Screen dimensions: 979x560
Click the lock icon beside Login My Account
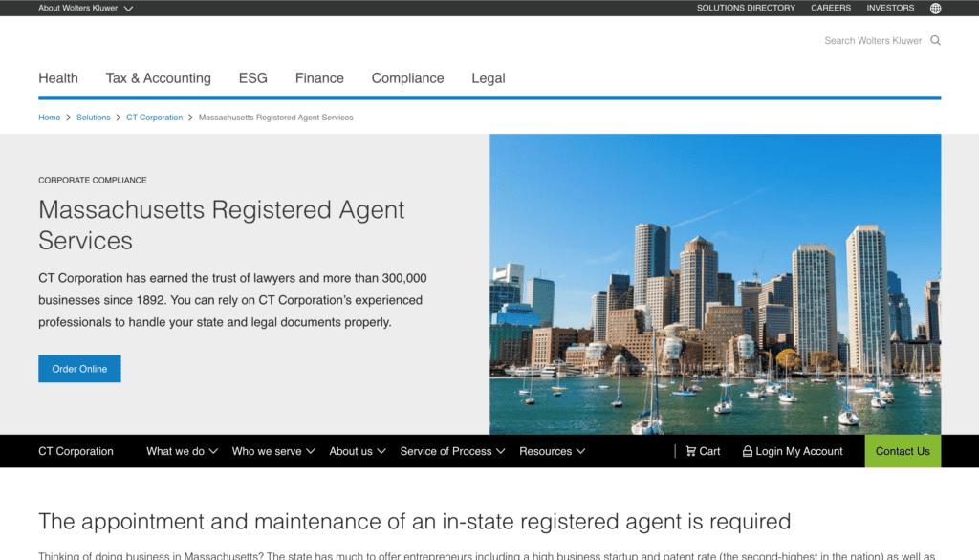[x=747, y=451]
